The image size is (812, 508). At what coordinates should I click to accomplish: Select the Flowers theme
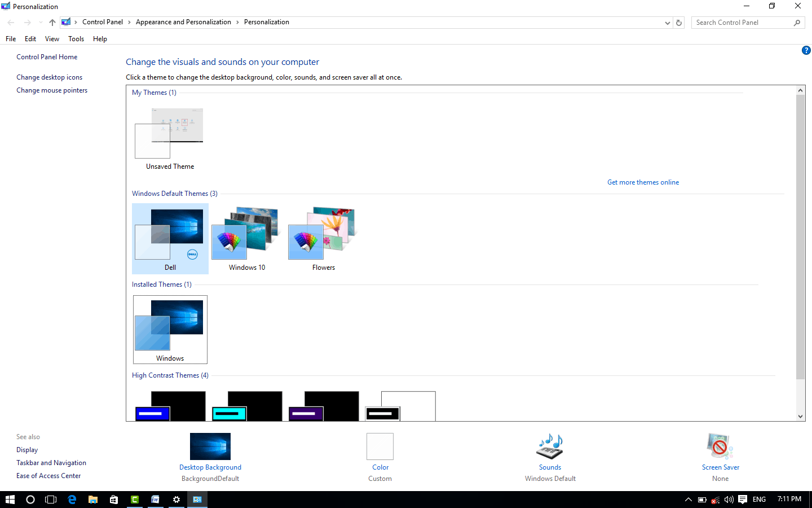[x=323, y=239]
